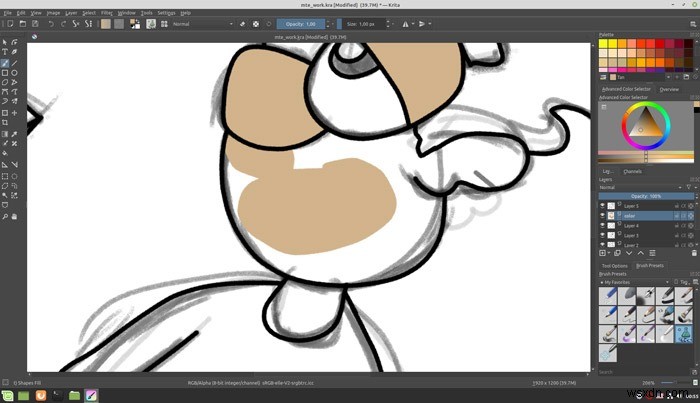Screen dimensions: 700x403
Task: Switch to the Overview tab
Action: coord(669,89)
